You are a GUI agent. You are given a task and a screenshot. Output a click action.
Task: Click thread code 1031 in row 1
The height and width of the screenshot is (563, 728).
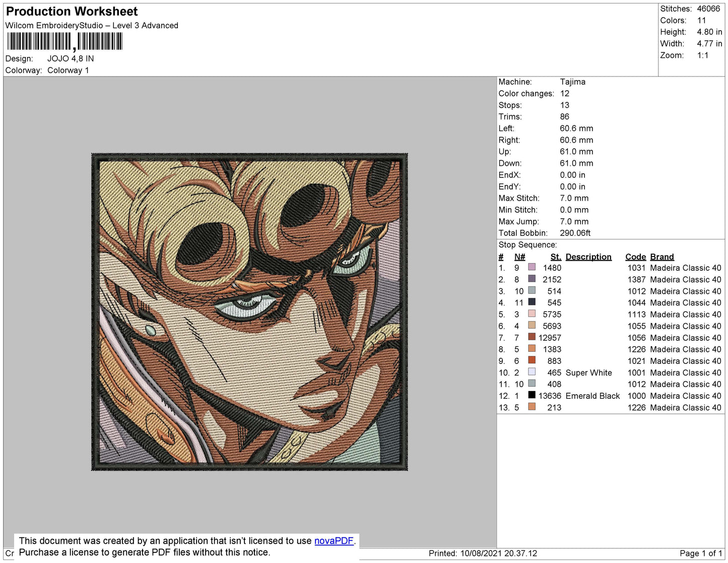636,268
